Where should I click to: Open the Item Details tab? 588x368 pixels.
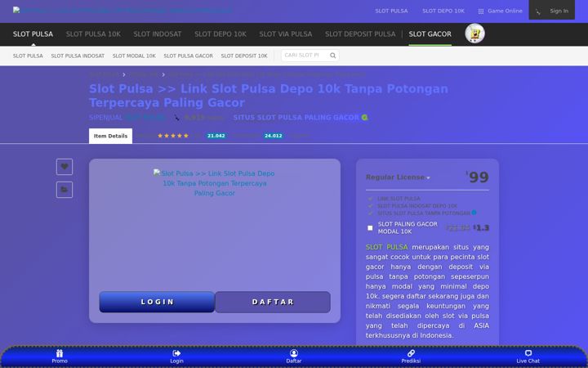110,136
